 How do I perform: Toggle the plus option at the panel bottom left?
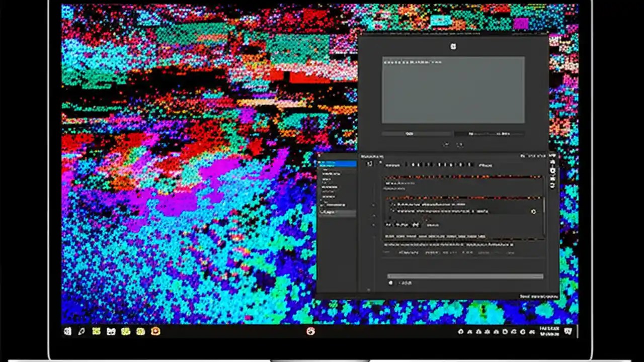pos(391,283)
